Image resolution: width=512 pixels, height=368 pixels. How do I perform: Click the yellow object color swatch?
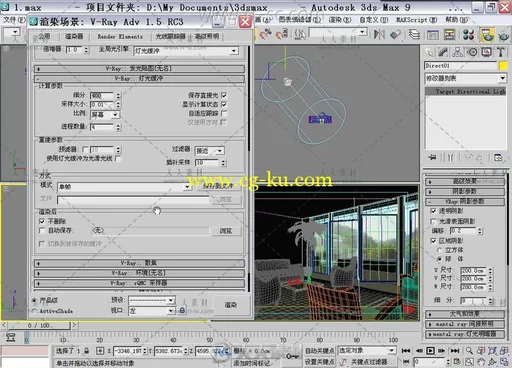503,66
